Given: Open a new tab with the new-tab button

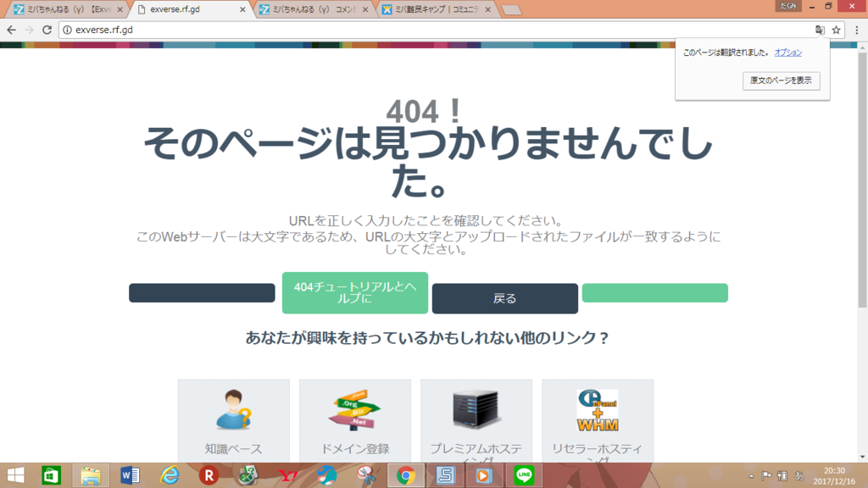Looking at the screenshot, I should pyautogui.click(x=511, y=10).
